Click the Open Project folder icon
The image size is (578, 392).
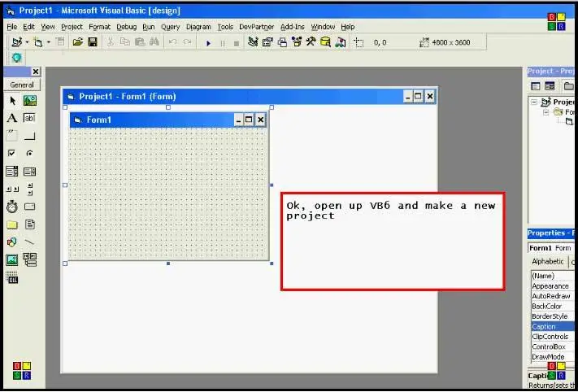pyautogui.click(x=77, y=42)
